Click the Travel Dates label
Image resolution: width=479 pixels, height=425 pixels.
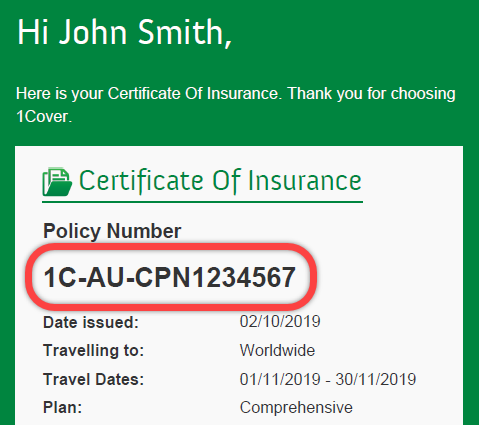click(x=93, y=379)
